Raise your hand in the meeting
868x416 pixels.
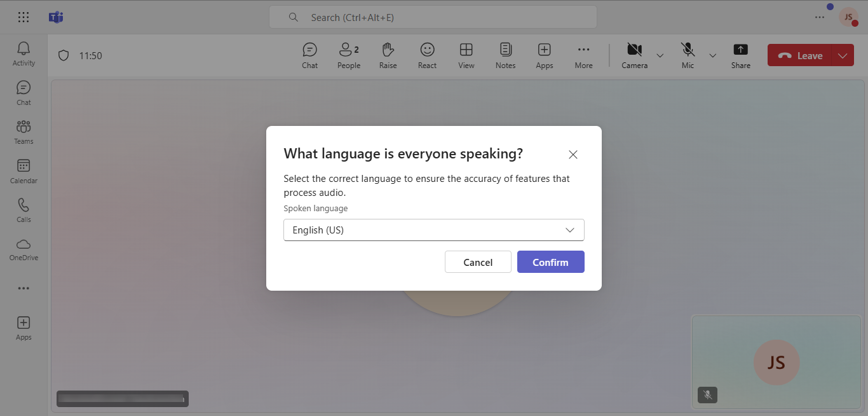tap(388, 55)
